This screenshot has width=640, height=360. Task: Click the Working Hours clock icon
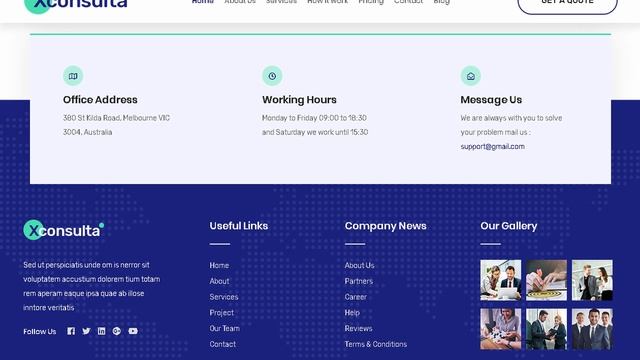point(272,76)
